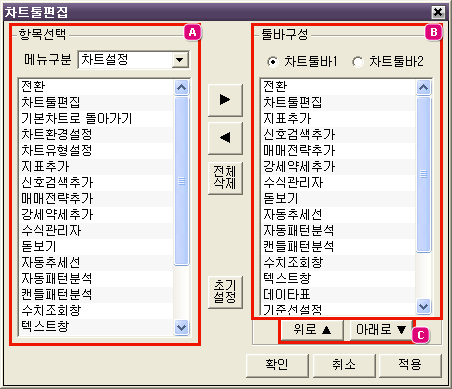
Task: Select 차트유형설정 in the left list
Action: 97,150
